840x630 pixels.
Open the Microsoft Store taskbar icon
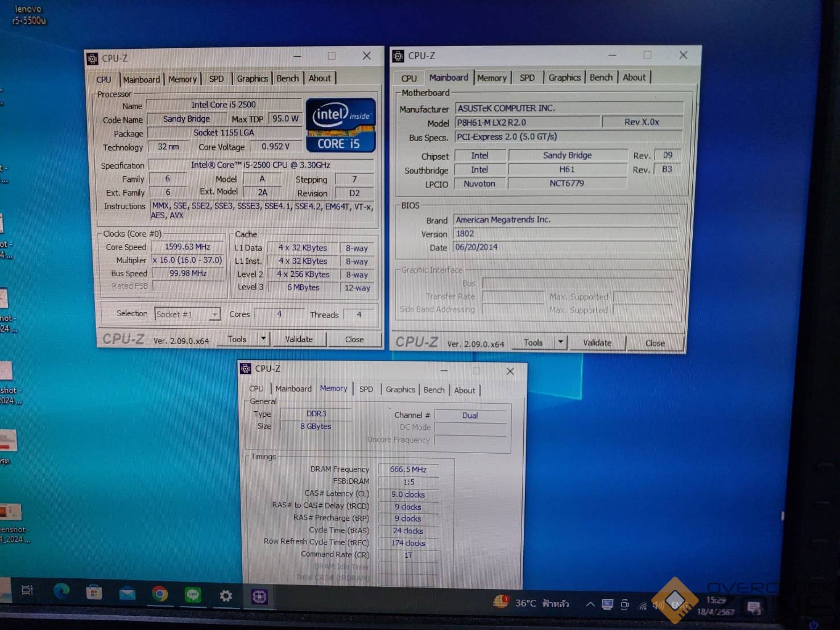(x=94, y=594)
